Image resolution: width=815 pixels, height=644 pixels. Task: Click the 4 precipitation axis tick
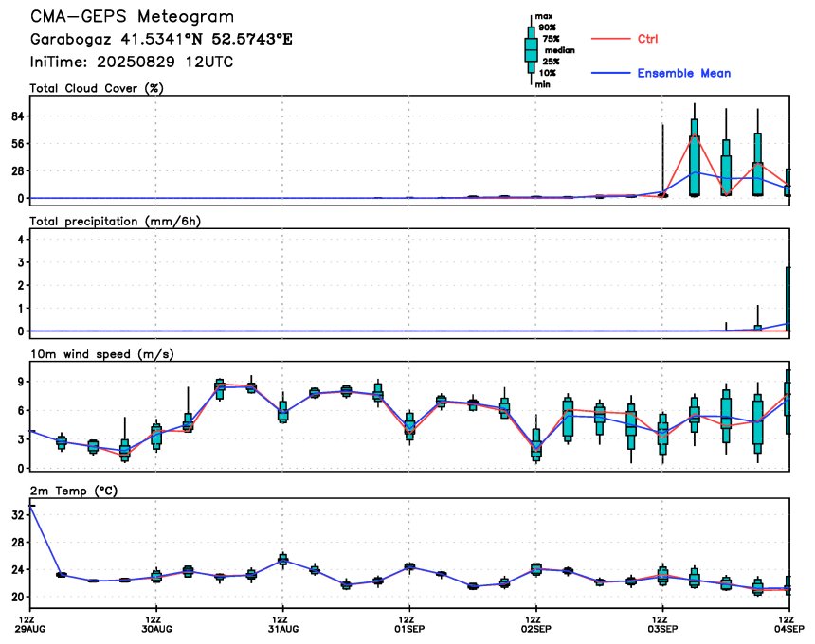coord(21,240)
